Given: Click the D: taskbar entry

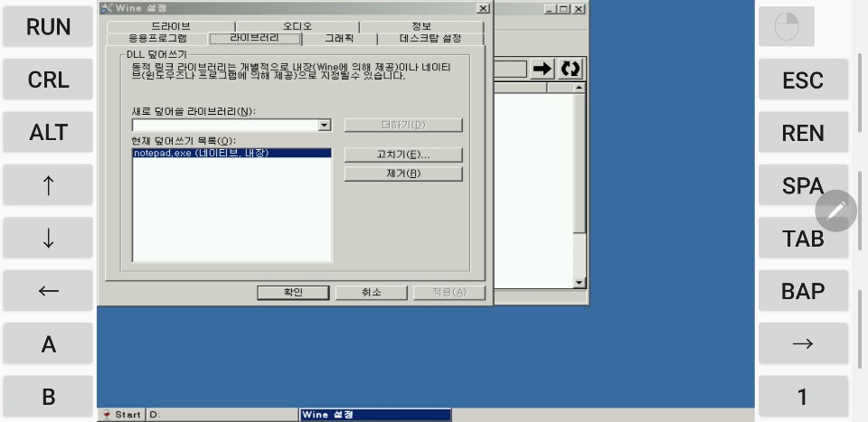Looking at the screenshot, I should pyautogui.click(x=222, y=415).
